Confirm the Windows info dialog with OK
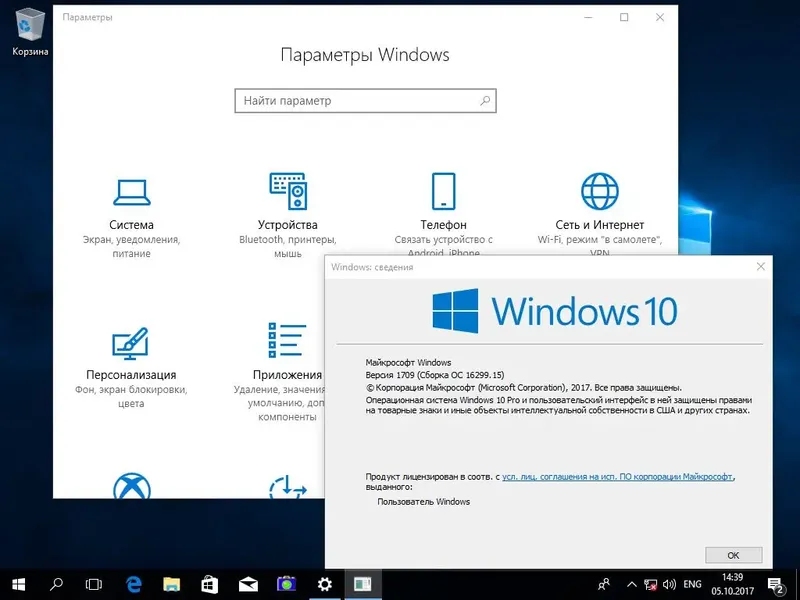The image size is (800, 600). pos(733,554)
